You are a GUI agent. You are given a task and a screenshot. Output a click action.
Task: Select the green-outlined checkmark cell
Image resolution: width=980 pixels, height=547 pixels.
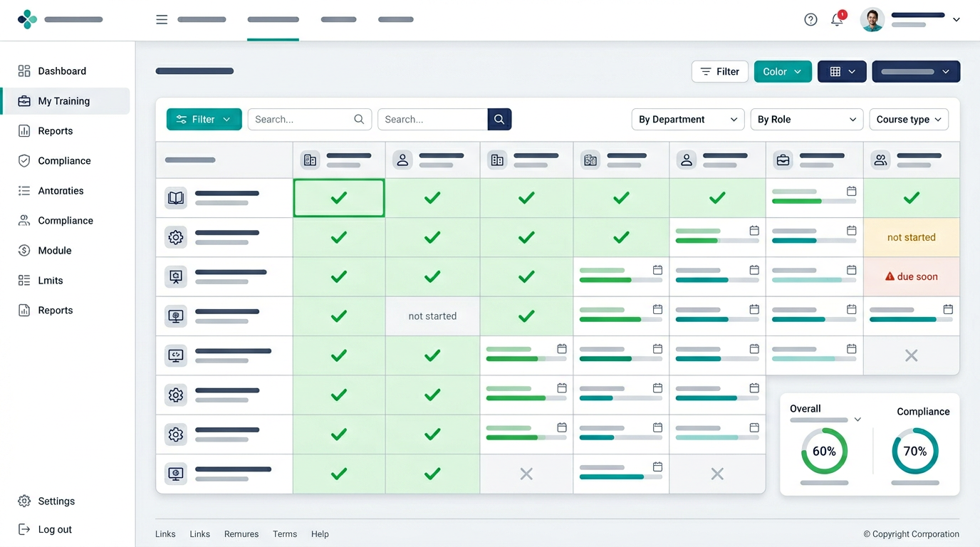(x=339, y=198)
